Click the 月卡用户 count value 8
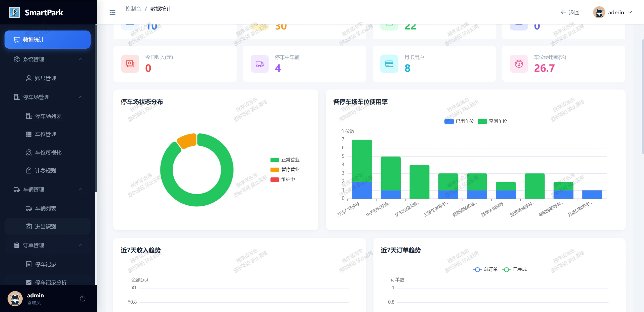The image size is (644, 312). coord(407,68)
